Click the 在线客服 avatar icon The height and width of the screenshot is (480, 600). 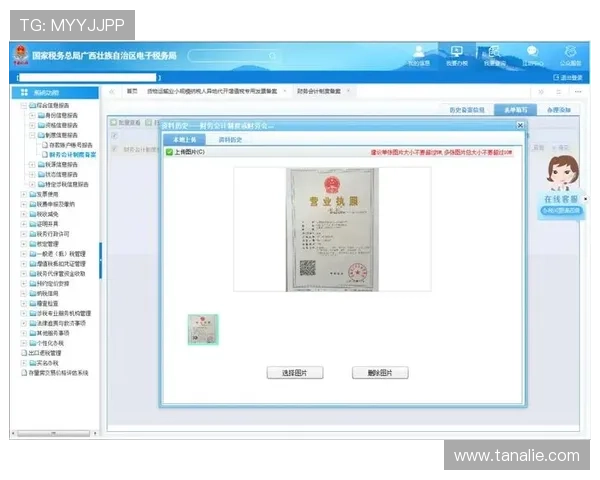click(x=562, y=173)
